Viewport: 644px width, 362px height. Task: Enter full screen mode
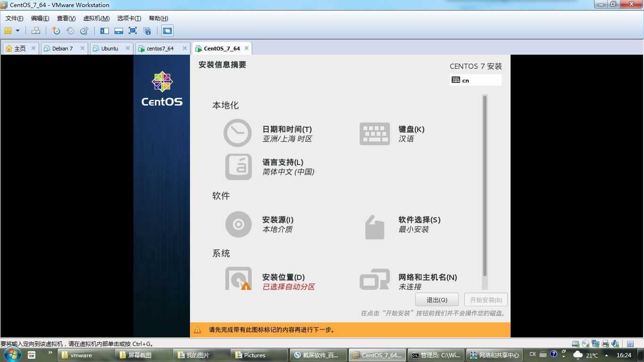pos(132,31)
